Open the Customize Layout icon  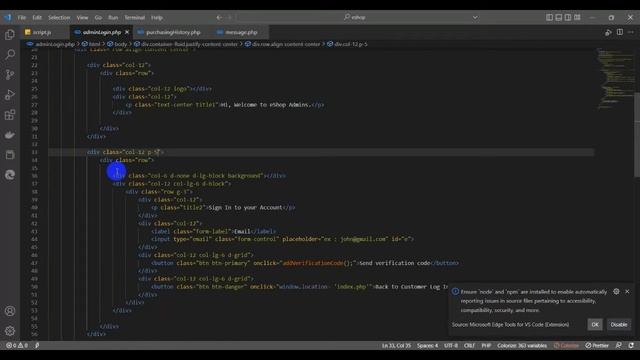click(578, 18)
